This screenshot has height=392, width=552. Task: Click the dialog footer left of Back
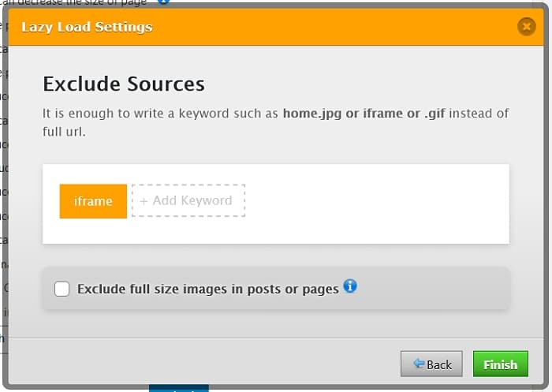point(197,364)
